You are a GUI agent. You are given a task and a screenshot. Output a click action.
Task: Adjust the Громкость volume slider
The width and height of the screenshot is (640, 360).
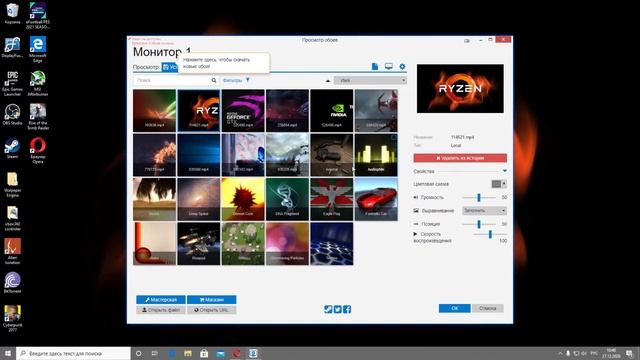[x=479, y=198]
